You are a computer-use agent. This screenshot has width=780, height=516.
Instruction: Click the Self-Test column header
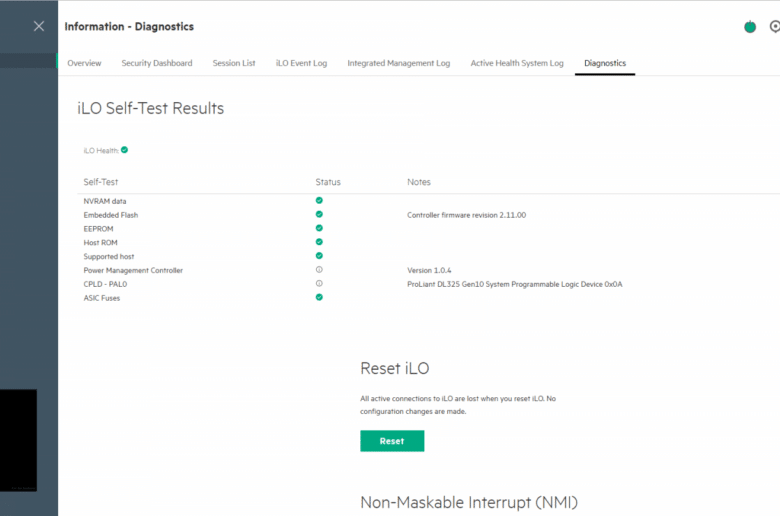(101, 182)
